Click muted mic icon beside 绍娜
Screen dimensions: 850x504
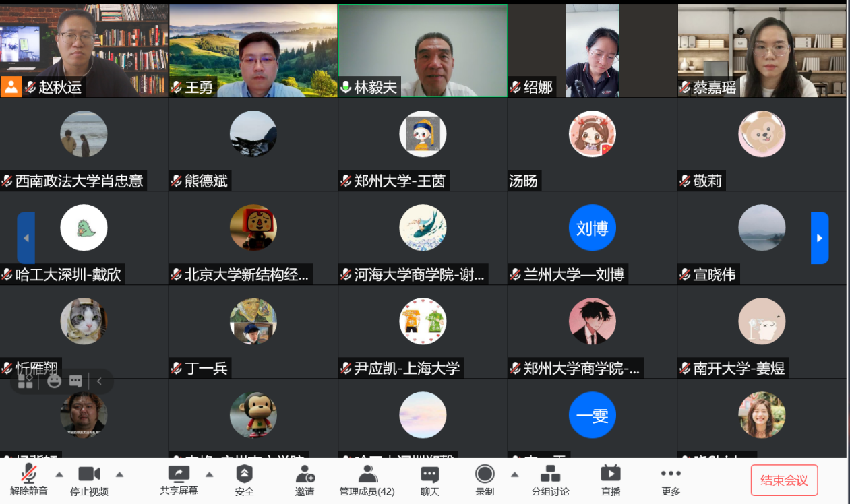click(x=516, y=88)
